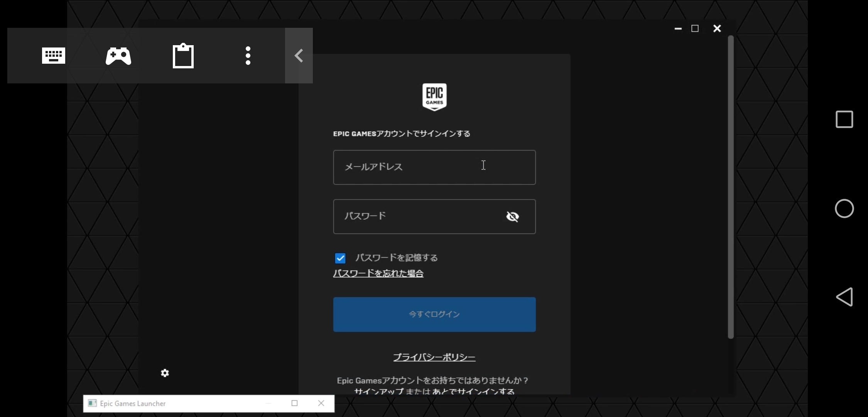Click the 今すぐログイン button

tap(434, 314)
